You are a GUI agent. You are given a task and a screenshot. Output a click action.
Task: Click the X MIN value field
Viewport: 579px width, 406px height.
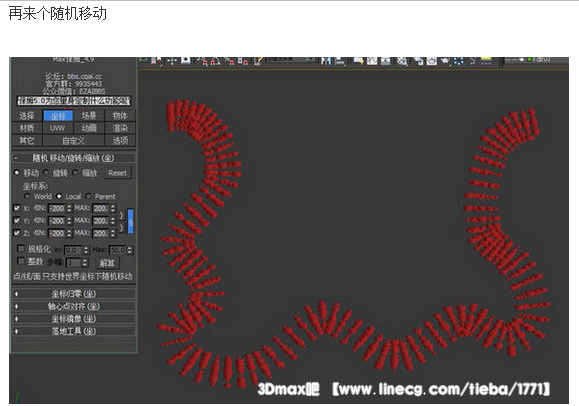[57, 208]
